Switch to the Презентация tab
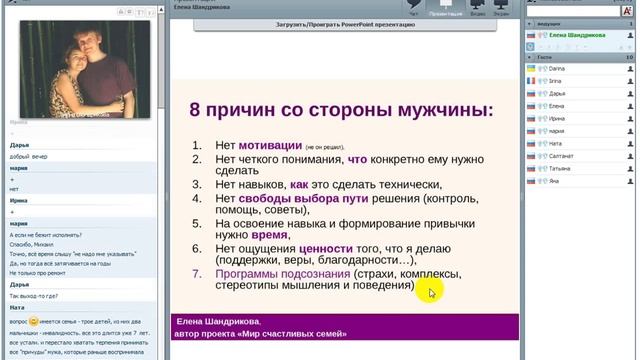This screenshot has height=360, width=640. (445, 8)
